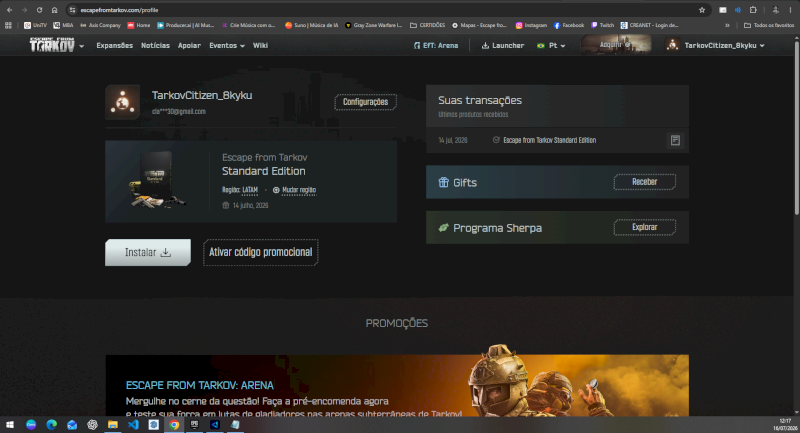This screenshot has height=433, width=800.
Task: Click Mudar região to change region
Action: [x=294, y=190]
